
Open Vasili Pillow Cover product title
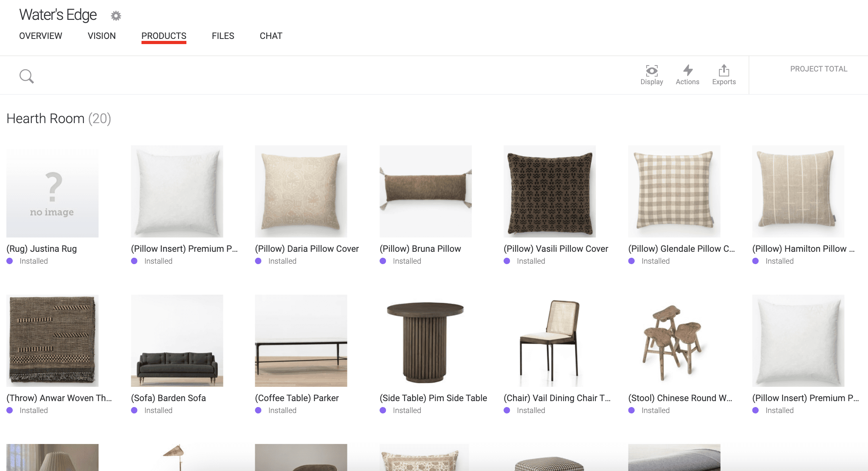coord(556,249)
